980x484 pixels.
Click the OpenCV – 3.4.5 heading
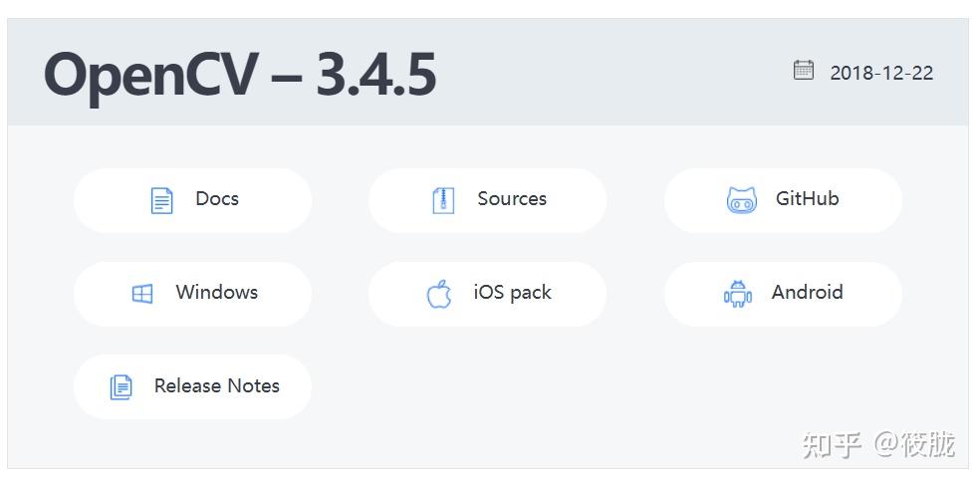pos(240,76)
